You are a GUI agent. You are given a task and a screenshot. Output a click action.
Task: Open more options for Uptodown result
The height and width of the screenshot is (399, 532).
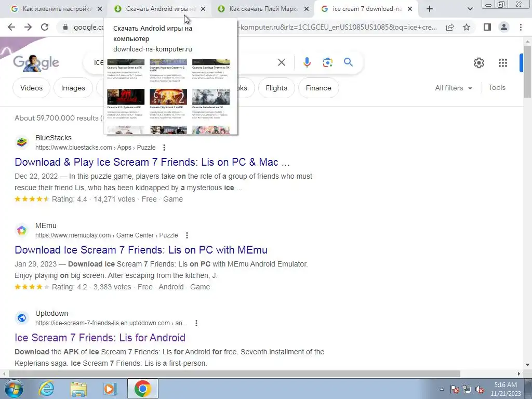tap(196, 323)
